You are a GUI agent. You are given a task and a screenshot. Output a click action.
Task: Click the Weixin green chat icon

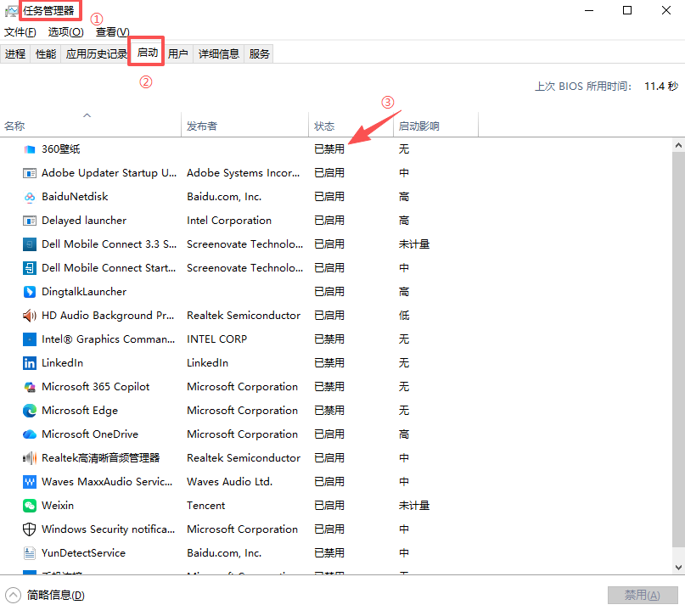tap(29, 506)
